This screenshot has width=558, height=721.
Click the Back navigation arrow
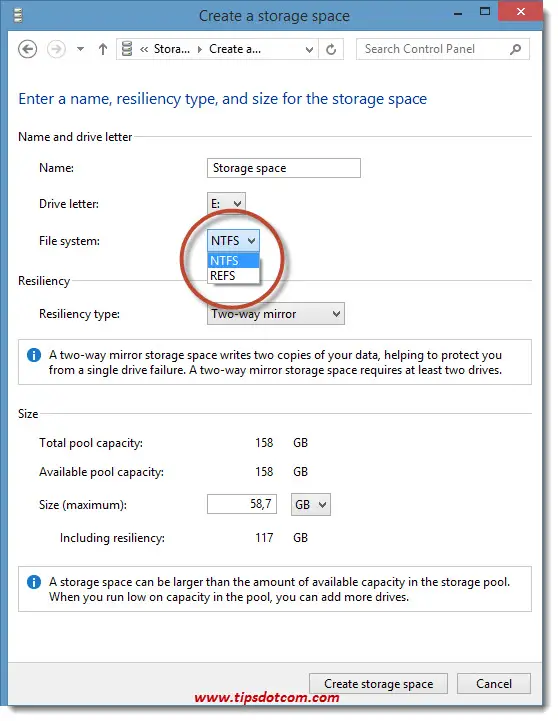[x=28, y=49]
